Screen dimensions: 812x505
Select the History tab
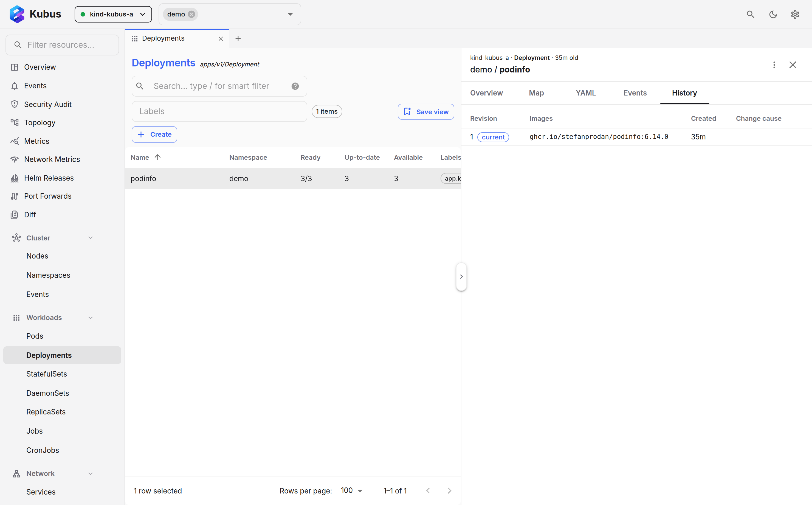(684, 93)
